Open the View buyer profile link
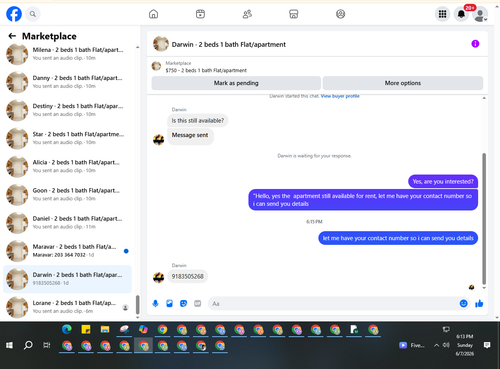Viewport: 500px width, 369px height. tap(340, 96)
